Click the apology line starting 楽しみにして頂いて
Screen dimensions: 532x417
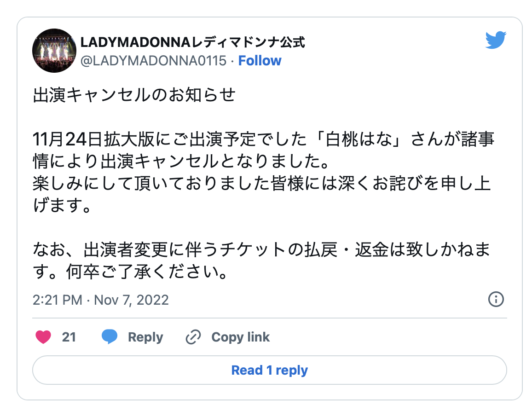pos(262,184)
